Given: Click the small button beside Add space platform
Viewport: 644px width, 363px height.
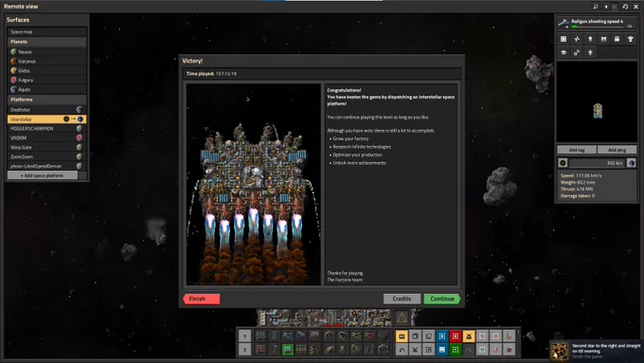Looking at the screenshot, I should 82,175.
